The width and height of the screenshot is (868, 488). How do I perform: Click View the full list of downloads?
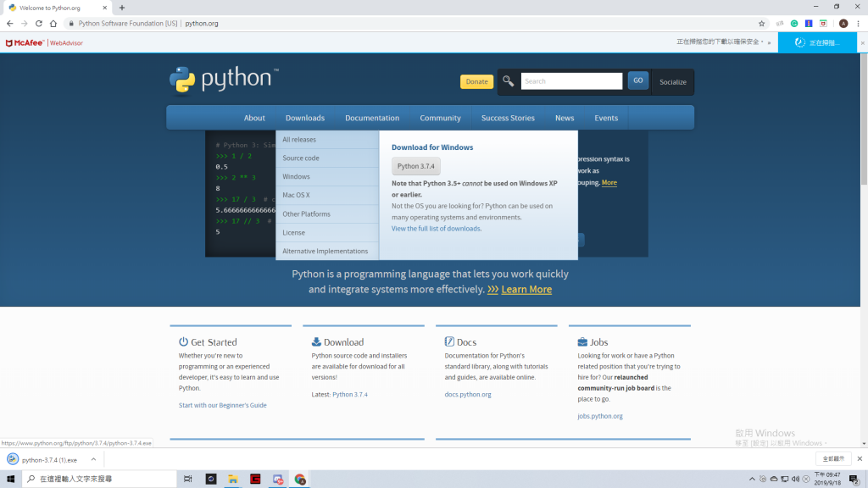[437, 229]
